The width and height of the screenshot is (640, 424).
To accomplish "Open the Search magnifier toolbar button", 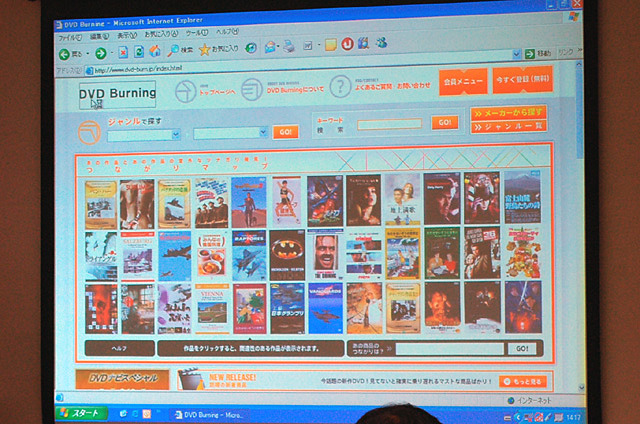I will (x=180, y=50).
